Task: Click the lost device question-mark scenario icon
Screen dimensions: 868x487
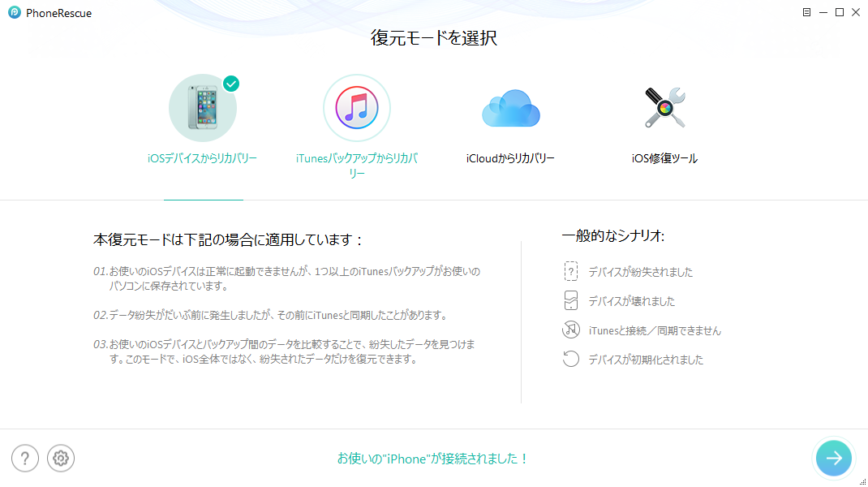Action: (x=571, y=271)
